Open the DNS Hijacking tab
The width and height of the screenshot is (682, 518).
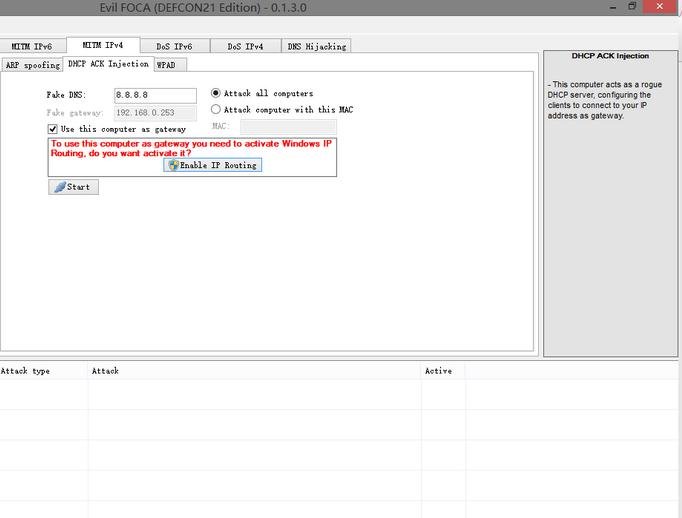317,46
